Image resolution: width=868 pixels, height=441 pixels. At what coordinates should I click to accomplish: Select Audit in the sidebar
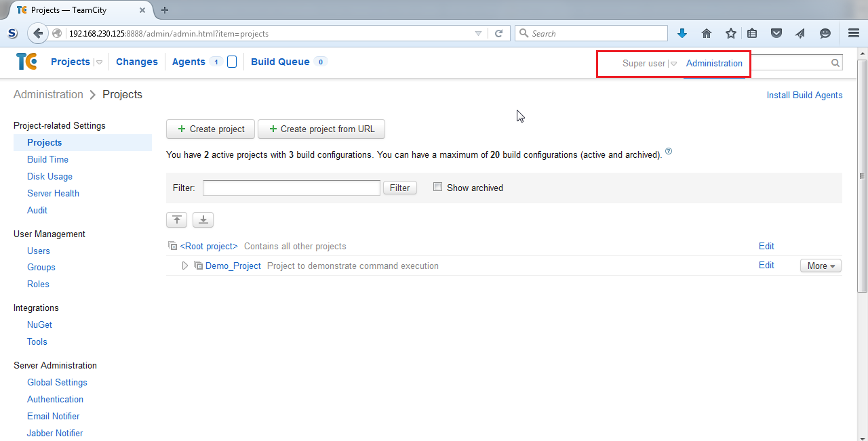pyautogui.click(x=37, y=210)
